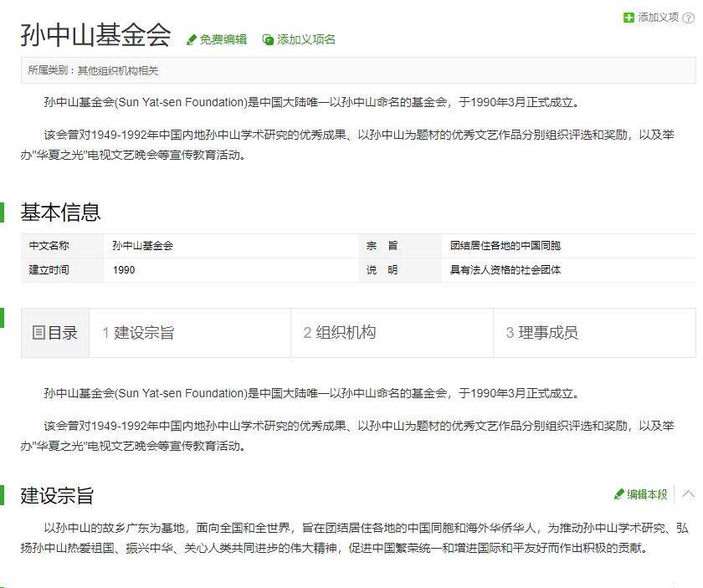
Task: Open 添加义项 link at top right
Action: 658,17
